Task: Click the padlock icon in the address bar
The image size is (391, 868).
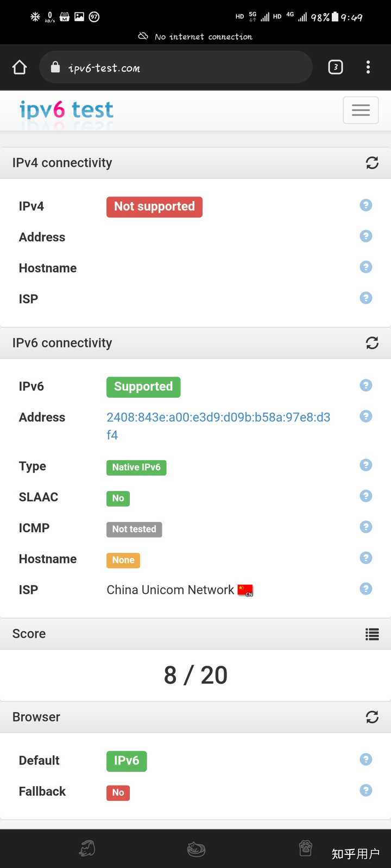Action: click(x=57, y=67)
